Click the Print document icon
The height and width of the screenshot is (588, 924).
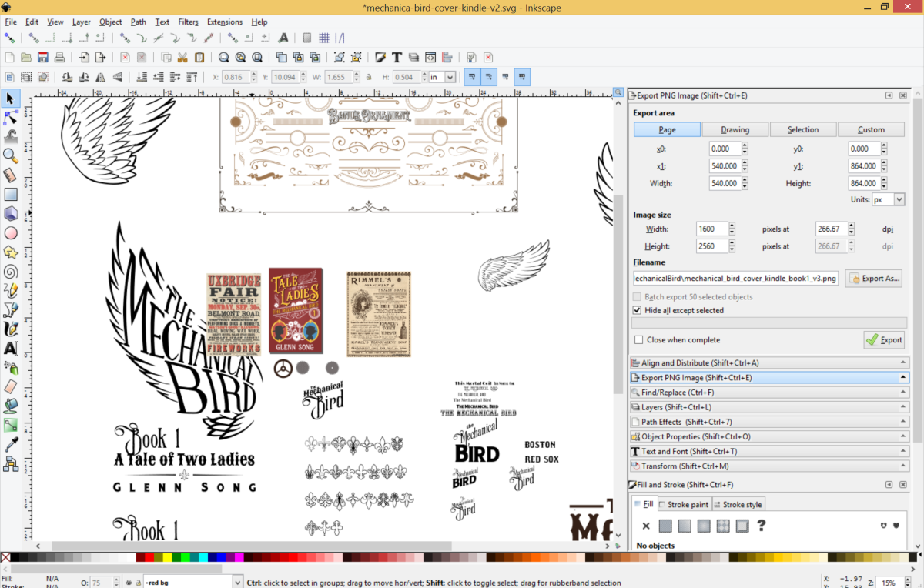59,57
